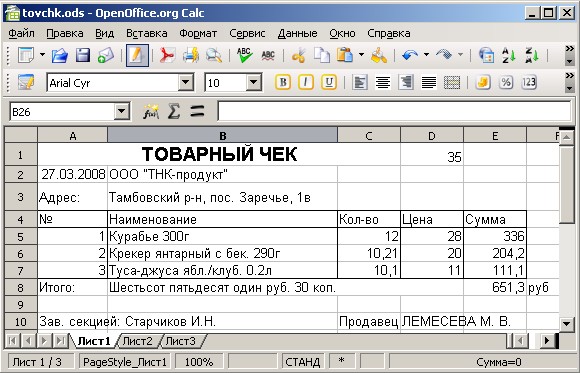This screenshot has height=373, width=580.
Task: Open the Undo history dropdown arrow
Action: tap(426, 55)
